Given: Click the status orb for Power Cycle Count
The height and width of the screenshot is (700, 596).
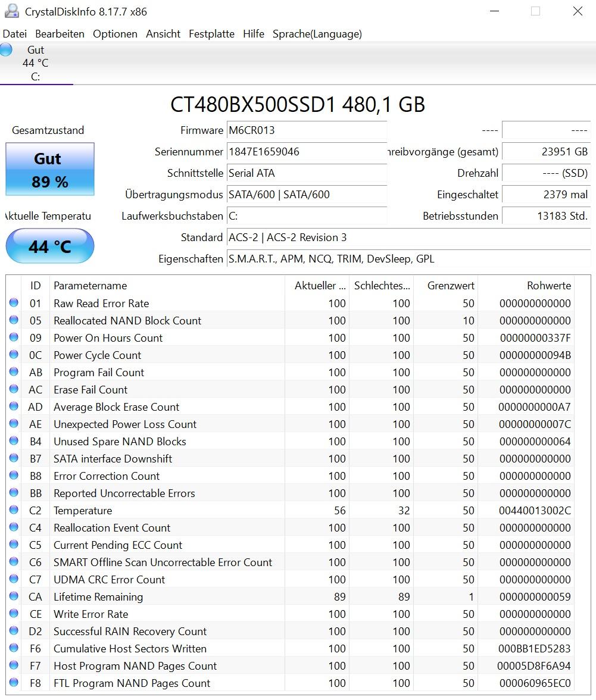Looking at the screenshot, I should click(14, 355).
